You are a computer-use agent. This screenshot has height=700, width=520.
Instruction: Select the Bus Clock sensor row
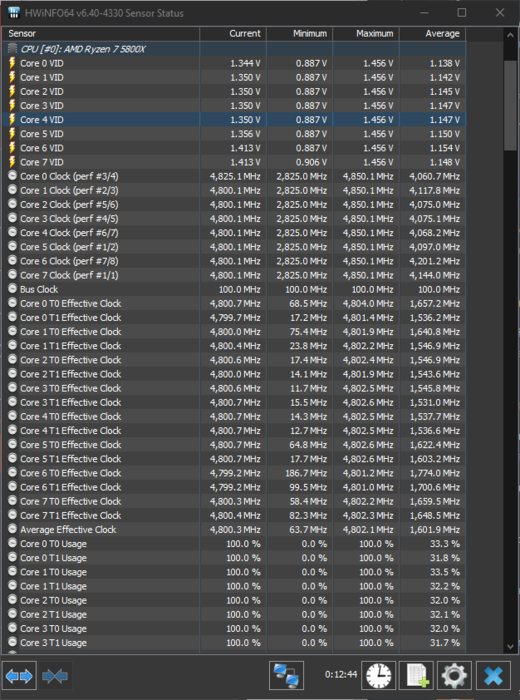tap(234, 289)
